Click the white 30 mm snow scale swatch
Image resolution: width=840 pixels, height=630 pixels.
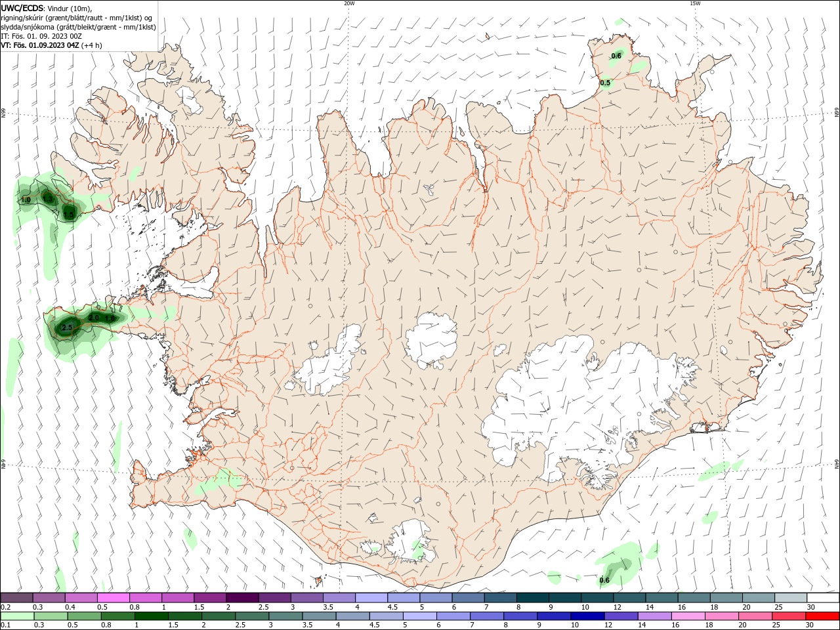click(823, 598)
